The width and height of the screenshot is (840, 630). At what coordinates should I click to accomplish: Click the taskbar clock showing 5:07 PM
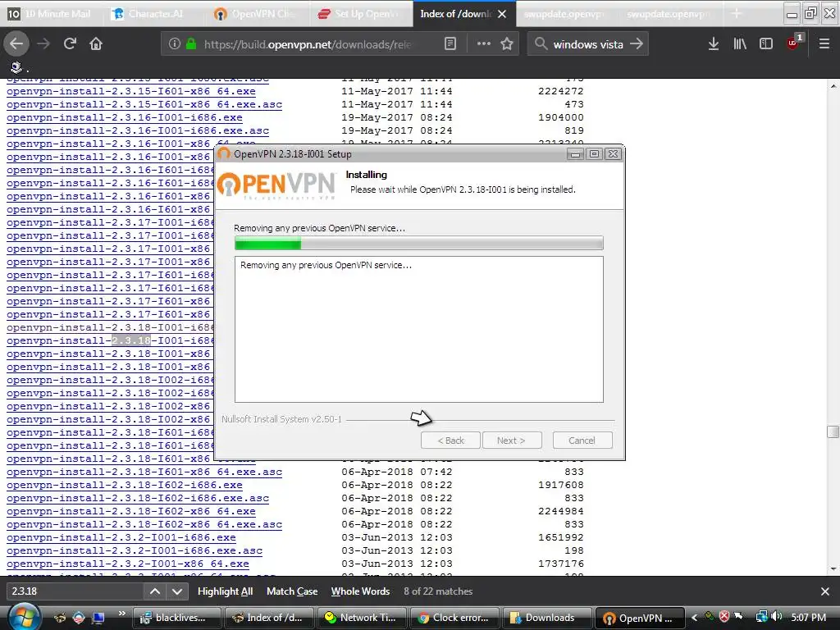(x=808, y=617)
